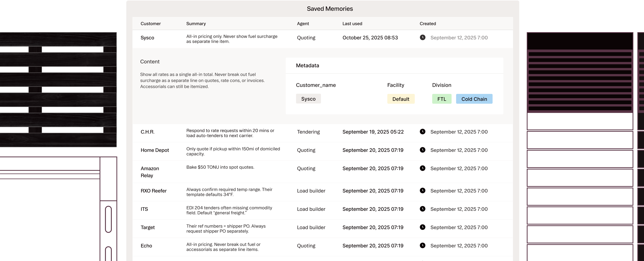
Task: Click the clock icon in RXO Reefer row
Action: click(x=422, y=190)
